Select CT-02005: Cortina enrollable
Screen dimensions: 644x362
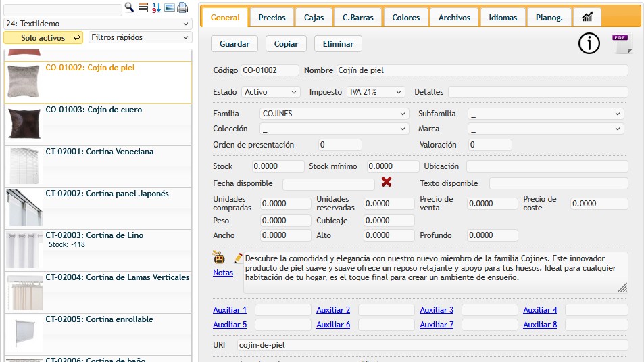click(x=98, y=334)
